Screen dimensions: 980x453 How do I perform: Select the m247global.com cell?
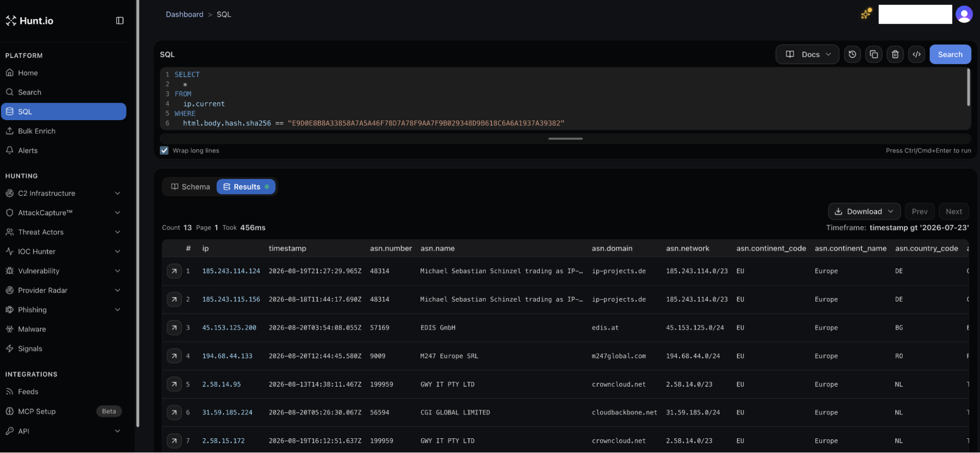(619, 356)
